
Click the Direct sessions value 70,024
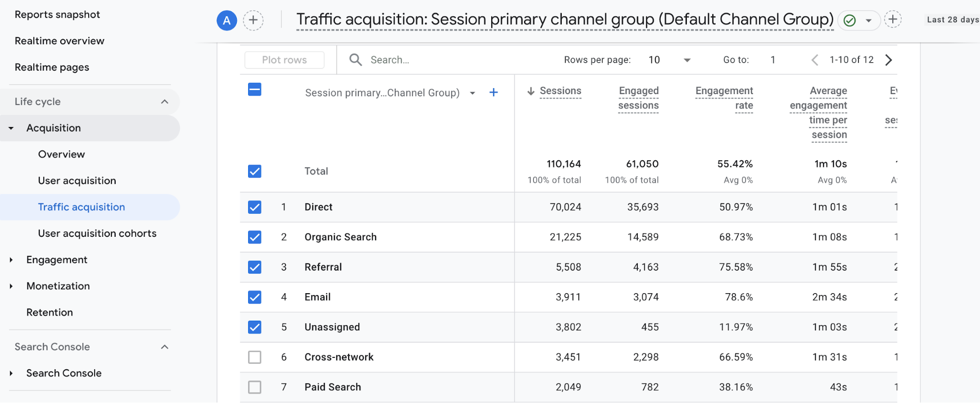(565, 207)
